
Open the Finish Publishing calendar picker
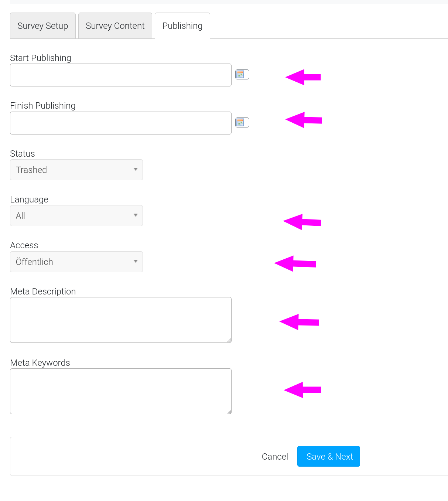click(x=242, y=122)
